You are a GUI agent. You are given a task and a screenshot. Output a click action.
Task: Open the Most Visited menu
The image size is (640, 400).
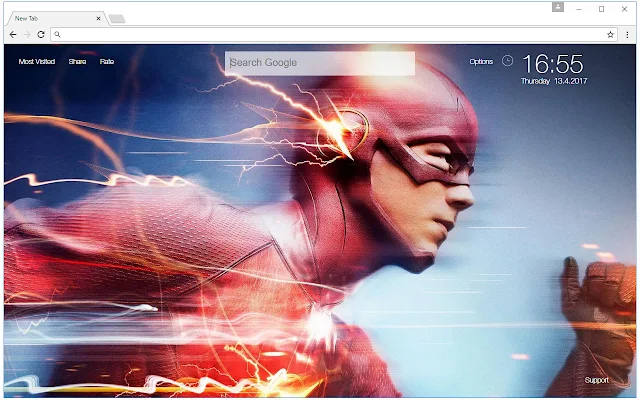pyautogui.click(x=37, y=62)
